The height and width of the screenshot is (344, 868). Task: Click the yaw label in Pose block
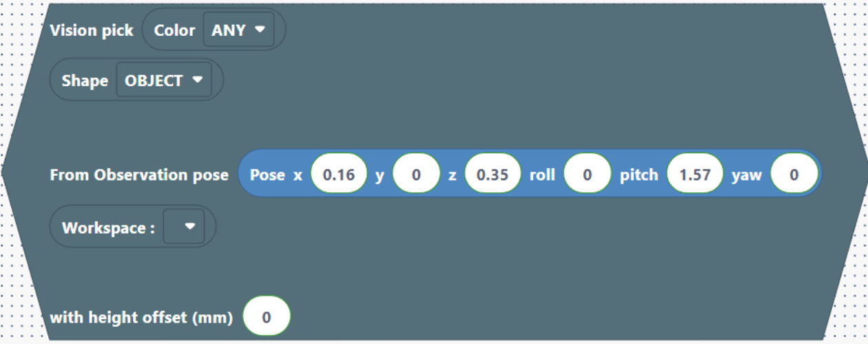747,175
